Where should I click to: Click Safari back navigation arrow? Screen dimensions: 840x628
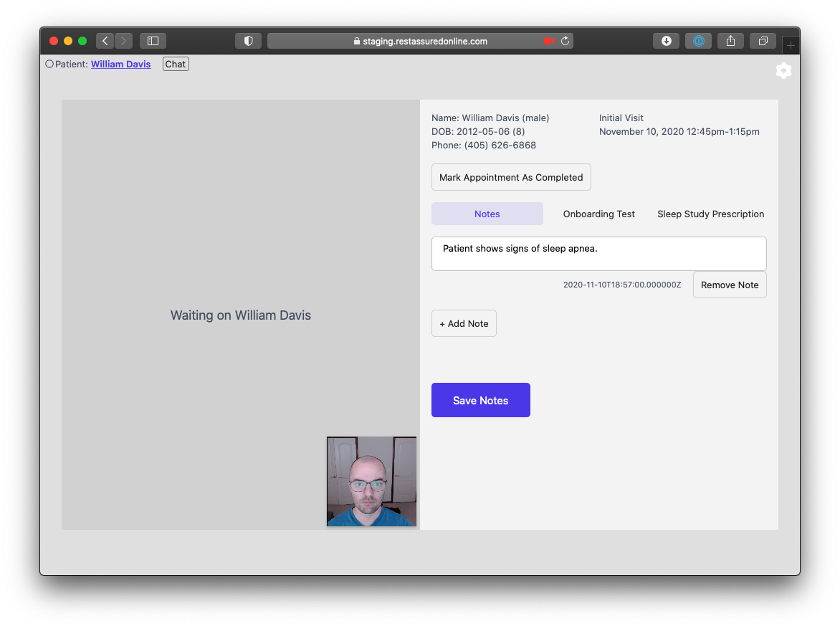coord(105,41)
